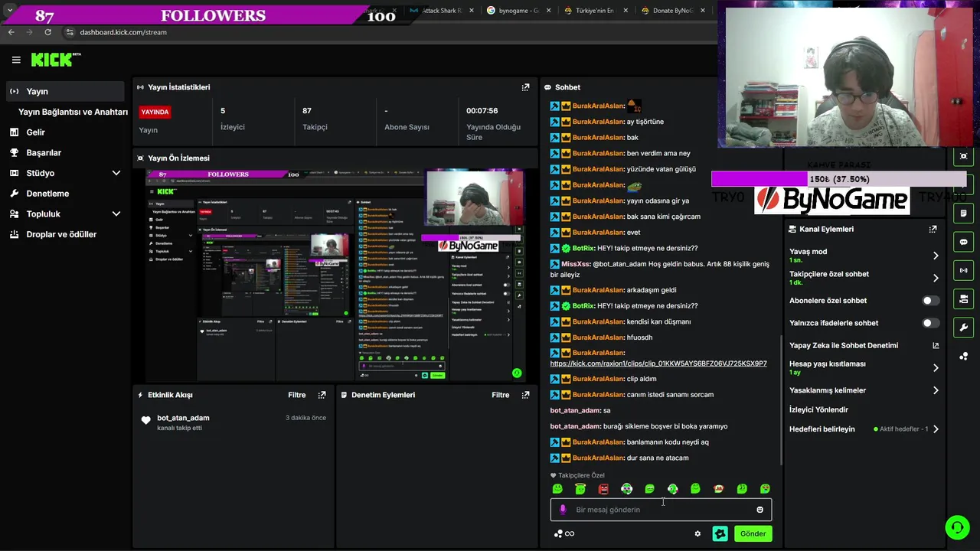Open Yavaş mod options arrow

pos(936,256)
